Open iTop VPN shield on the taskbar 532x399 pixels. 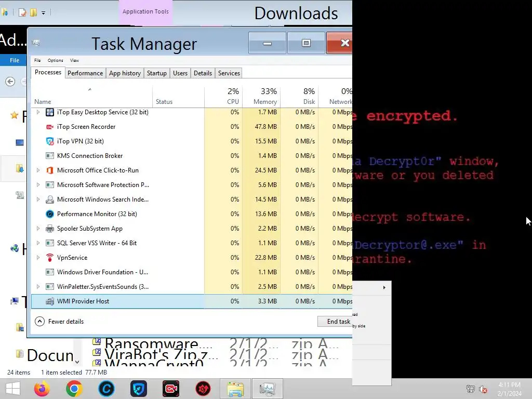pos(138,389)
